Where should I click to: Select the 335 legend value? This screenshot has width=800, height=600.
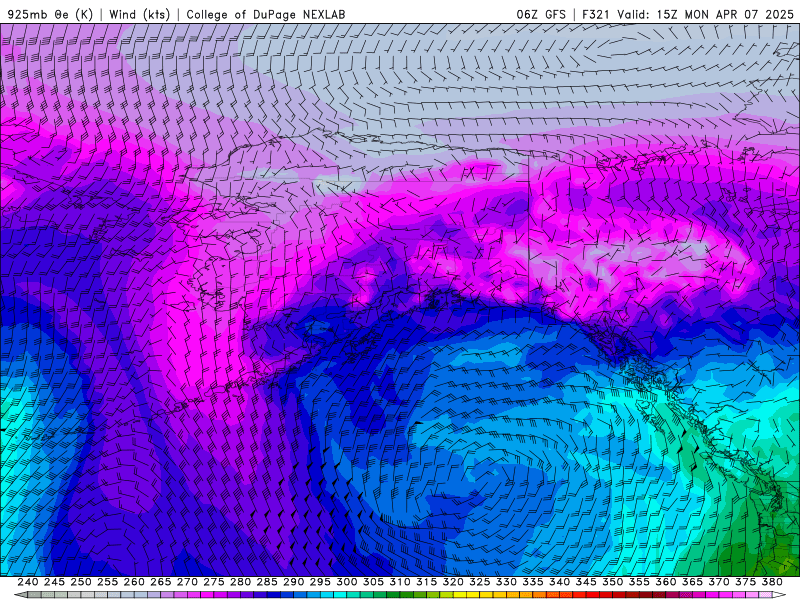(x=533, y=582)
